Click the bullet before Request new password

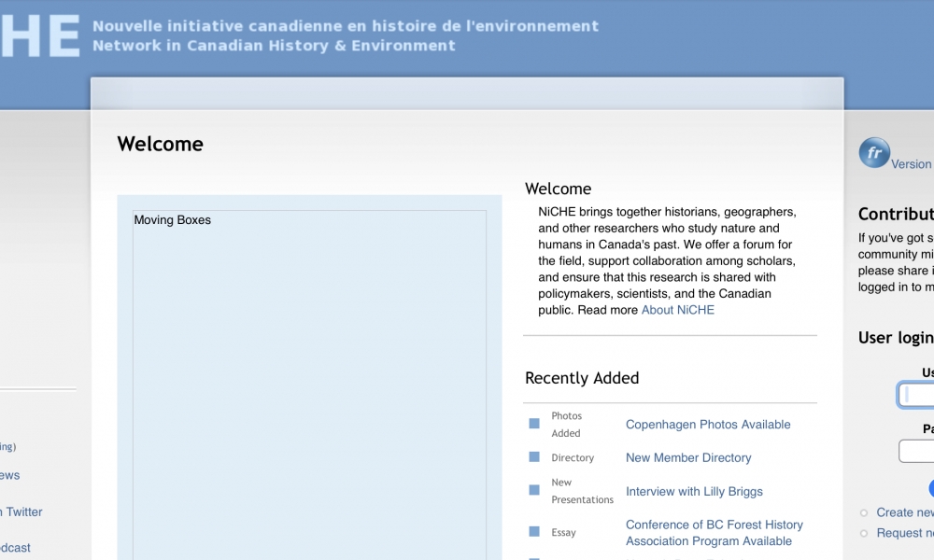tap(864, 533)
